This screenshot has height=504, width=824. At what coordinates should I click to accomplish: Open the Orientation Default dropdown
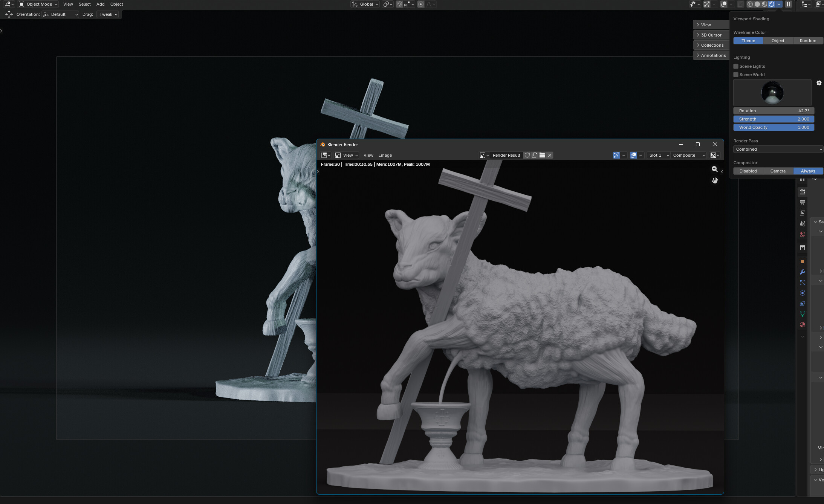click(61, 14)
